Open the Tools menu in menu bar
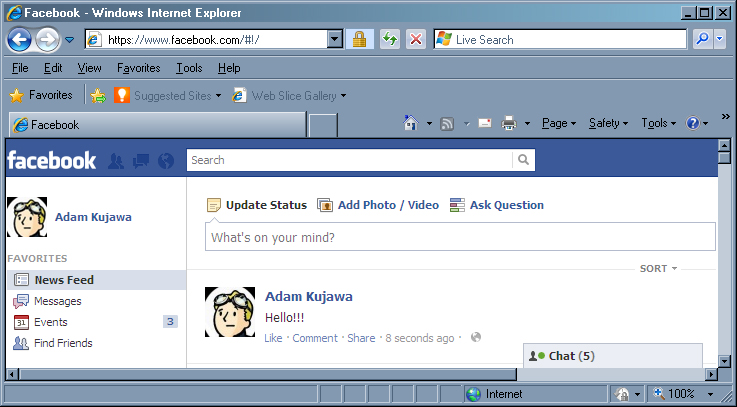The height and width of the screenshot is (407, 737). click(x=189, y=68)
